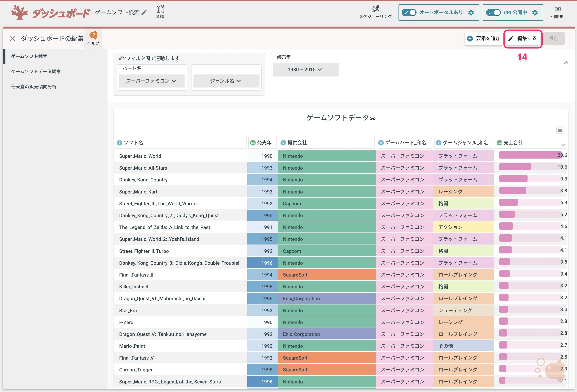
Task: Click the ソフト名 column header
Action: pyautogui.click(x=181, y=143)
